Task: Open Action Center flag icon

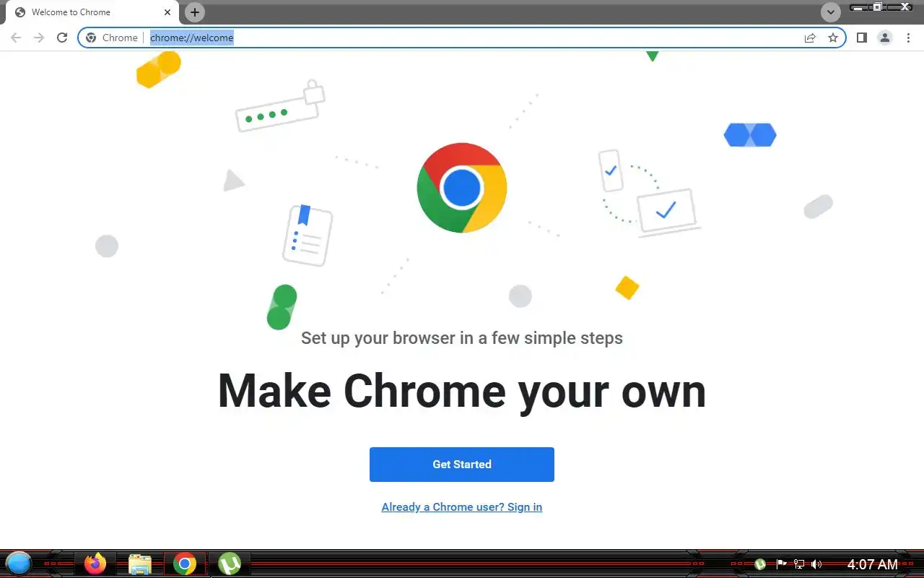Action: [x=780, y=564]
